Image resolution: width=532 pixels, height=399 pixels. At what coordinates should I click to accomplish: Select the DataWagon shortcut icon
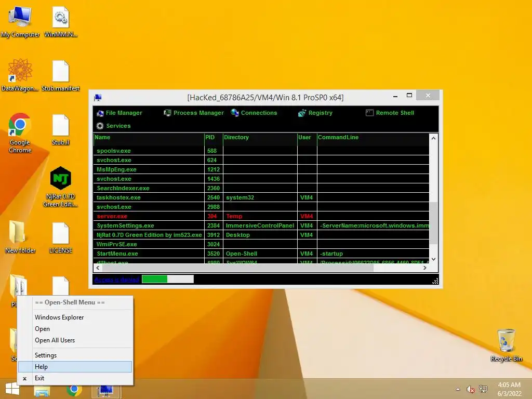click(20, 75)
